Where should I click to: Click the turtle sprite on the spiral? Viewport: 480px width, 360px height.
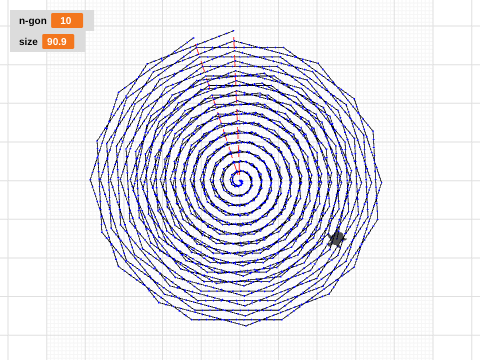(337, 238)
